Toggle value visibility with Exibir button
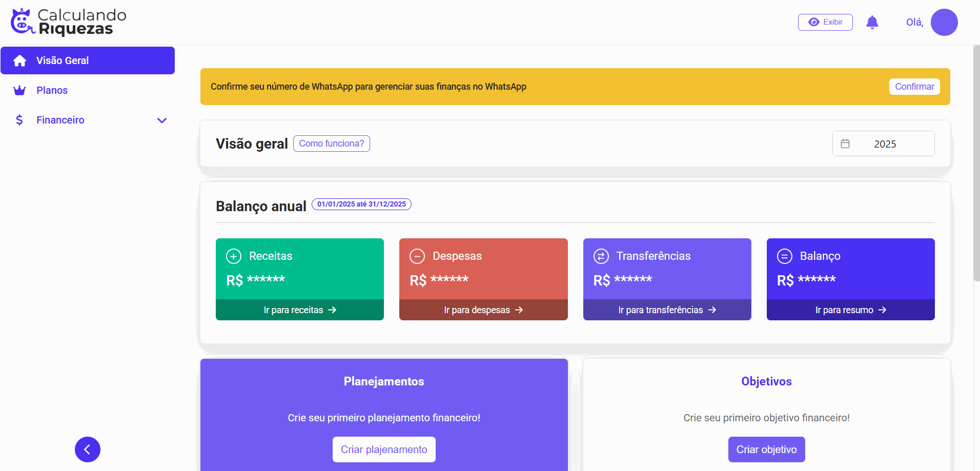The image size is (980, 471). pyautogui.click(x=825, y=22)
